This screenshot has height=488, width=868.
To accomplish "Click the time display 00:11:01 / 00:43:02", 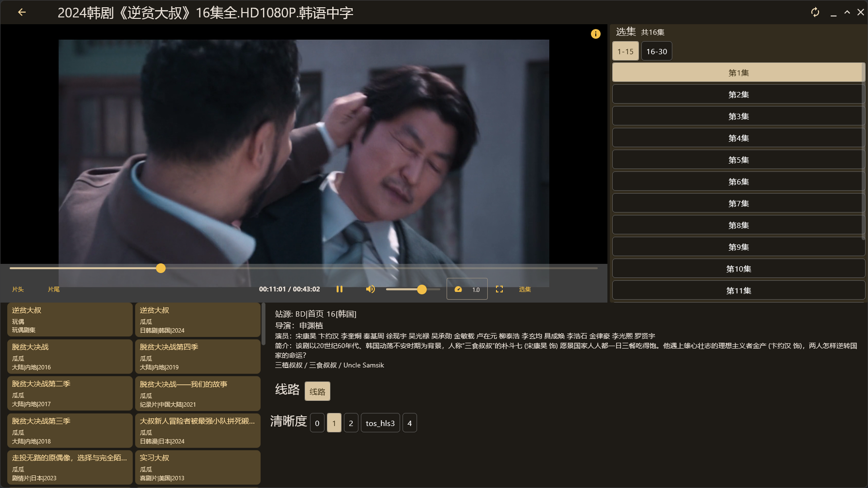I will click(289, 289).
